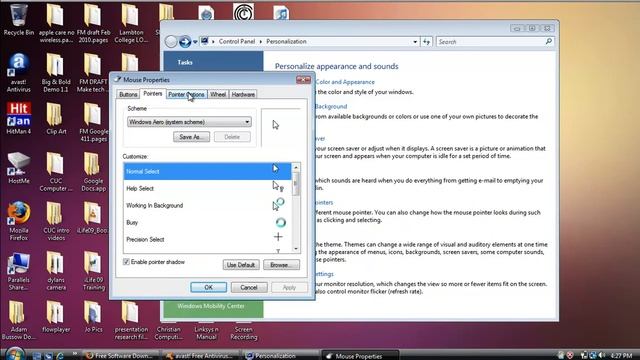The width and height of the screenshot is (640, 360).
Task: Open the Scheme dropdown in Mouse Properties
Action: point(189,122)
